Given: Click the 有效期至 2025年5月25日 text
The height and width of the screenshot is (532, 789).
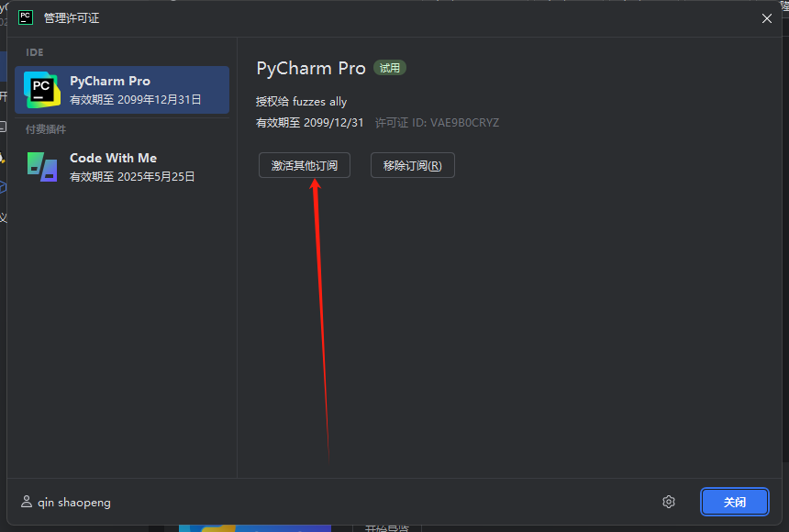Looking at the screenshot, I should point(132,177).
